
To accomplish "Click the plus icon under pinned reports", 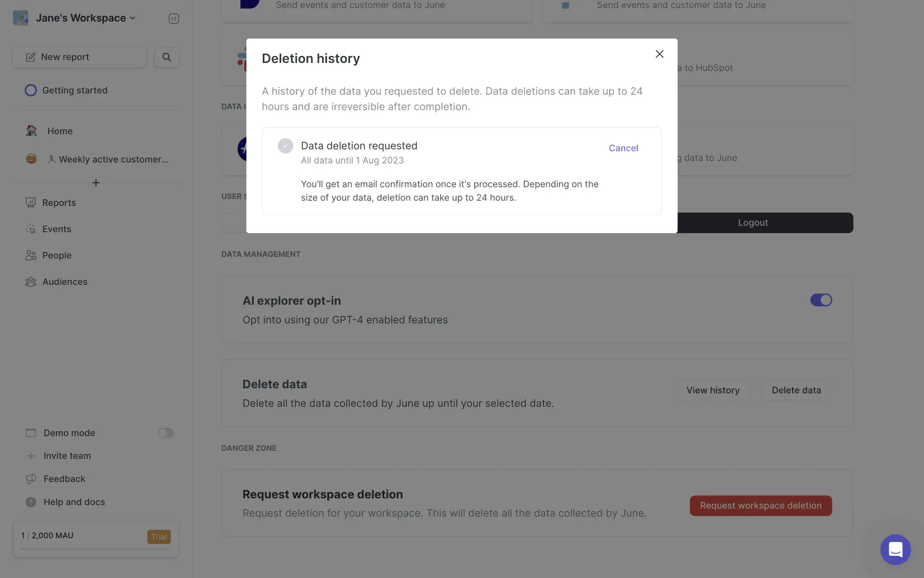I will point(96,183).
